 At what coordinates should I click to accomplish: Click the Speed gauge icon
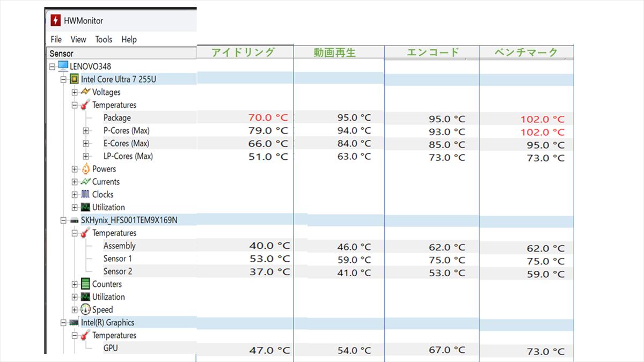tap(85, 309)
